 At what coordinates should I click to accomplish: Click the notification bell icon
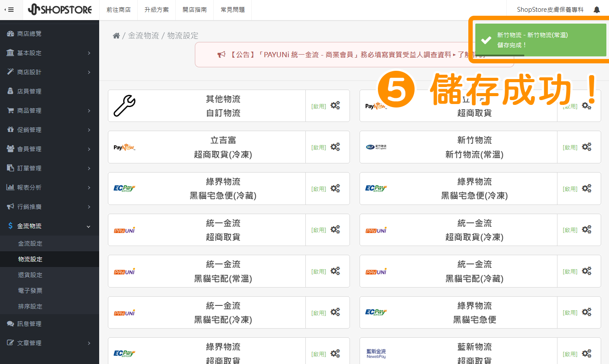(x=596, y=10)
